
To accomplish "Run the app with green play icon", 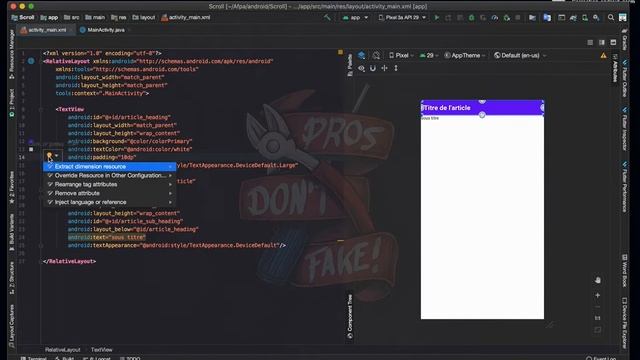I will [x=437, y=18].
